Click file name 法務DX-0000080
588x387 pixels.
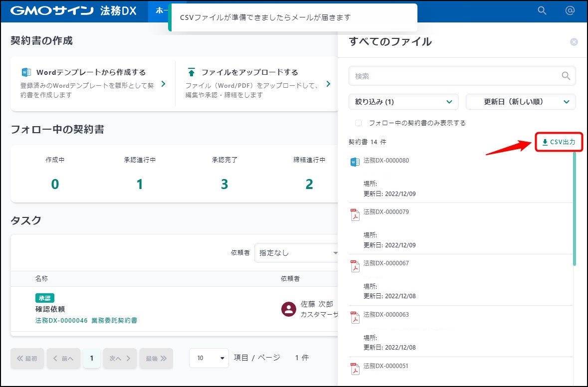pyautogui.click(x=386, y=161)
